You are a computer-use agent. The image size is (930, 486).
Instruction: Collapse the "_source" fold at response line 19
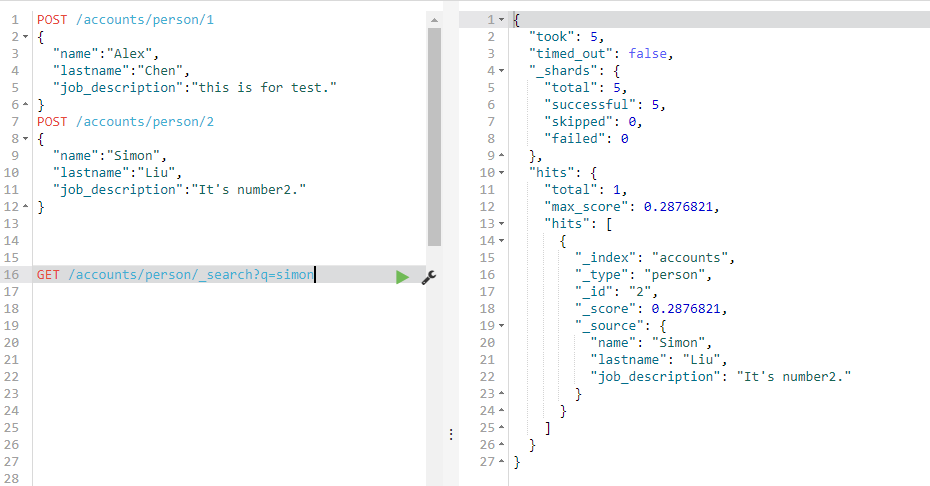[x=502, y=326]
